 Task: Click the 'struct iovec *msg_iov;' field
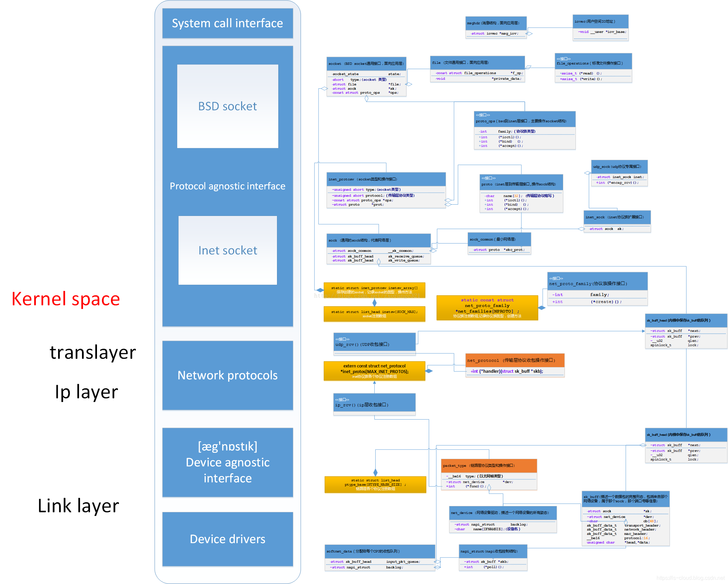click(495, 34)
